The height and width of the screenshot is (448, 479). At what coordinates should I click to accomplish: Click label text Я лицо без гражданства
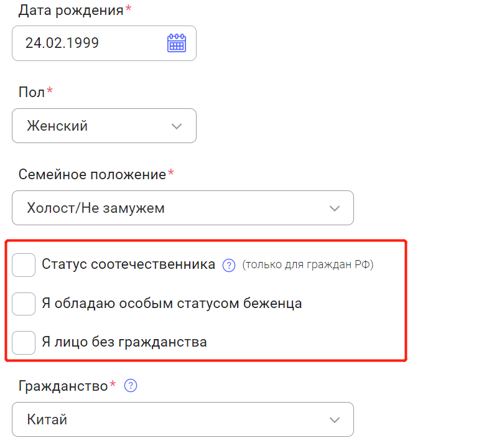point(124,342)
